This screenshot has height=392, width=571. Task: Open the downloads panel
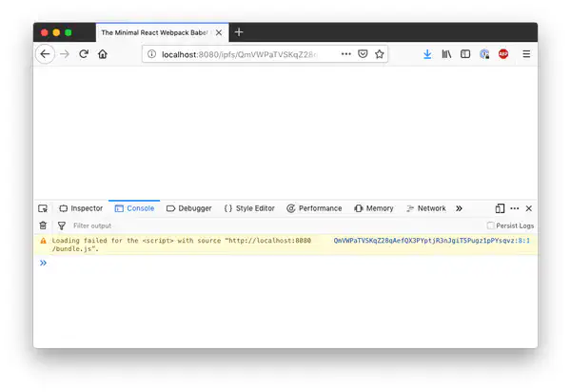click(x=427, y=54)
